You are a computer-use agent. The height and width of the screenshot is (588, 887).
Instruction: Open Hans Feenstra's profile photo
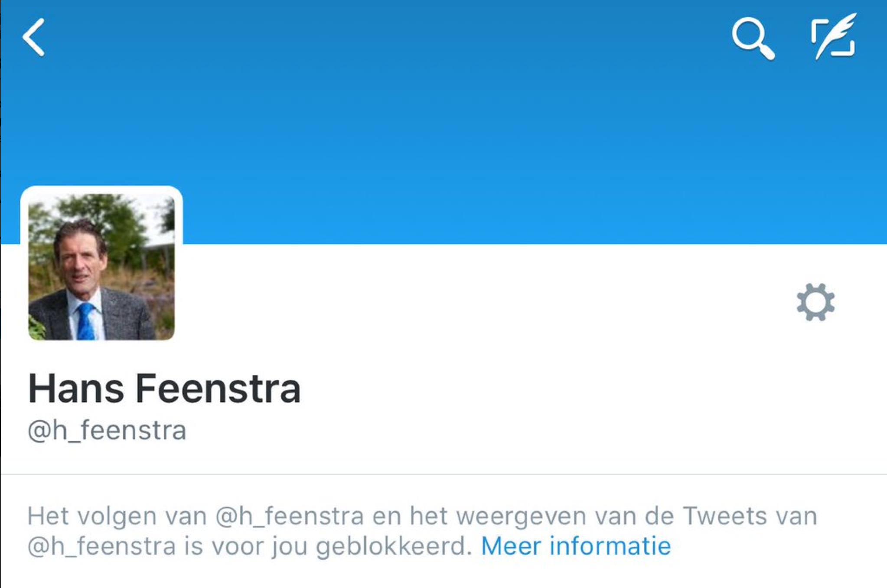tap(101, 267)
